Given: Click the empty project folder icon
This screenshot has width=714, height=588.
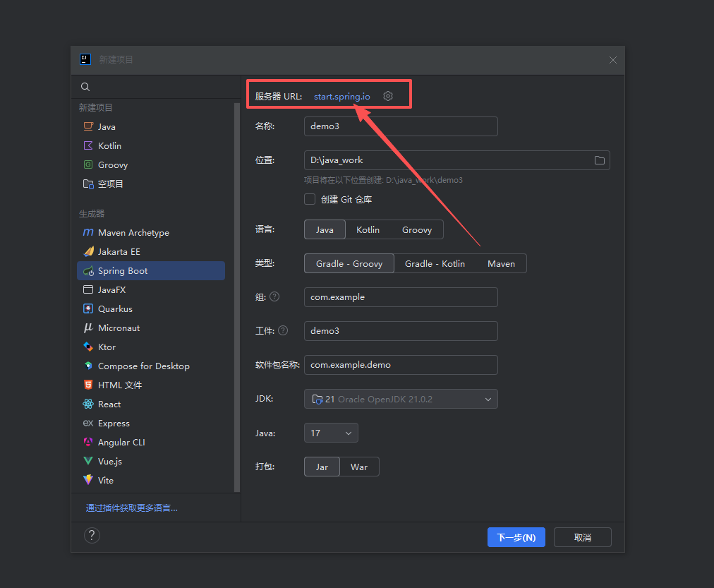Looking at the screenshot, I should click(88, 184).
